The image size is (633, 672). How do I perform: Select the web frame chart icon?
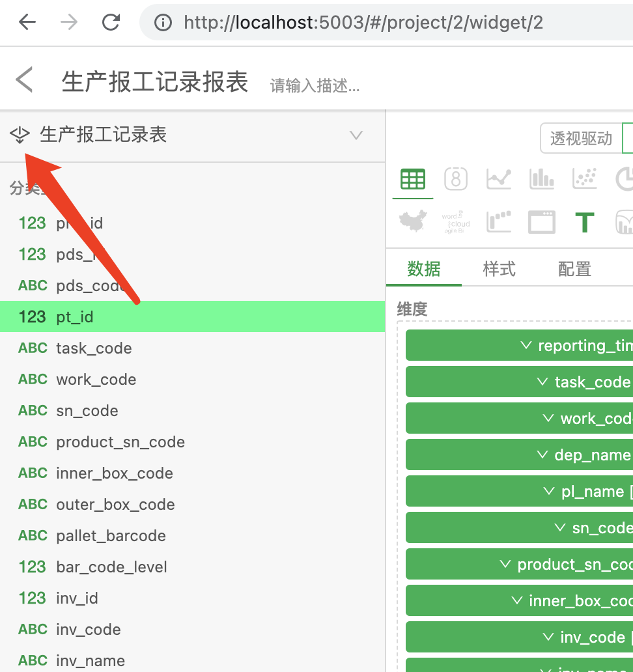pyautogui.click(x=541, y=222)
